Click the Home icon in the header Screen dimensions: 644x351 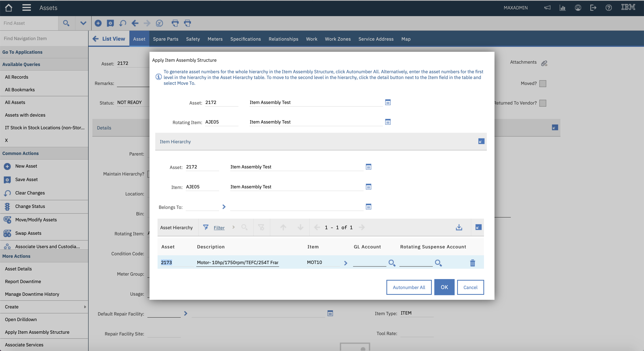tap(8, 8)
